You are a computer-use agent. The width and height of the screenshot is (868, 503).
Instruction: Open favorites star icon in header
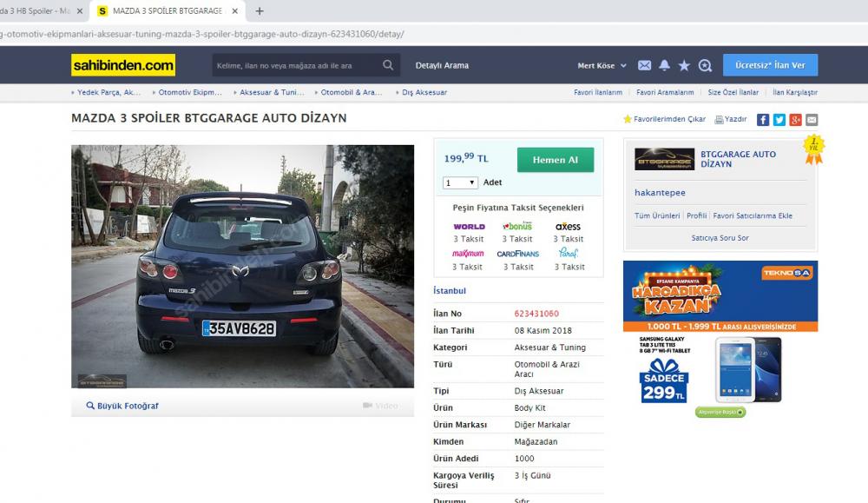coord(684,65)
